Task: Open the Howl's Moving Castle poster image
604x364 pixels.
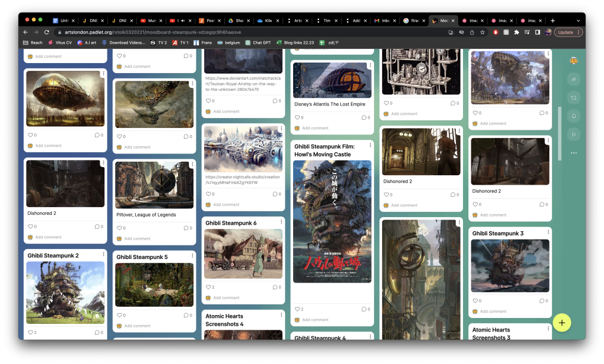Action: pyautogui.click(x=332, y=221)
